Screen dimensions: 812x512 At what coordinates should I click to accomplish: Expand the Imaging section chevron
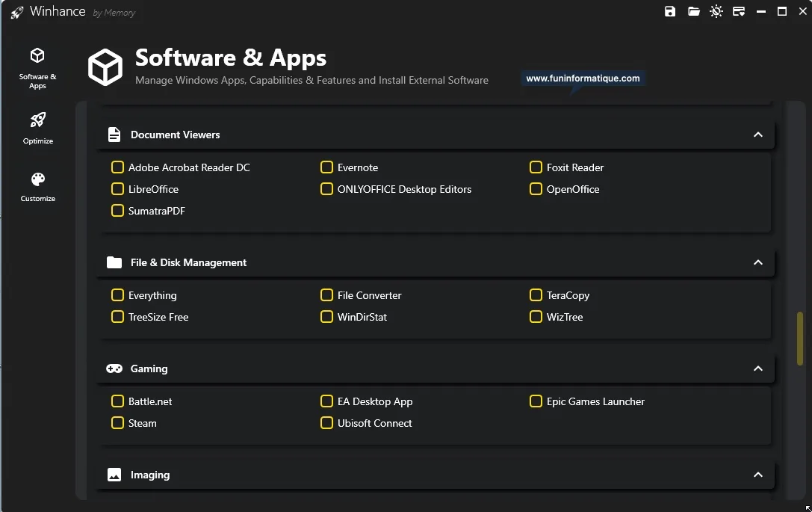point(757,474)
